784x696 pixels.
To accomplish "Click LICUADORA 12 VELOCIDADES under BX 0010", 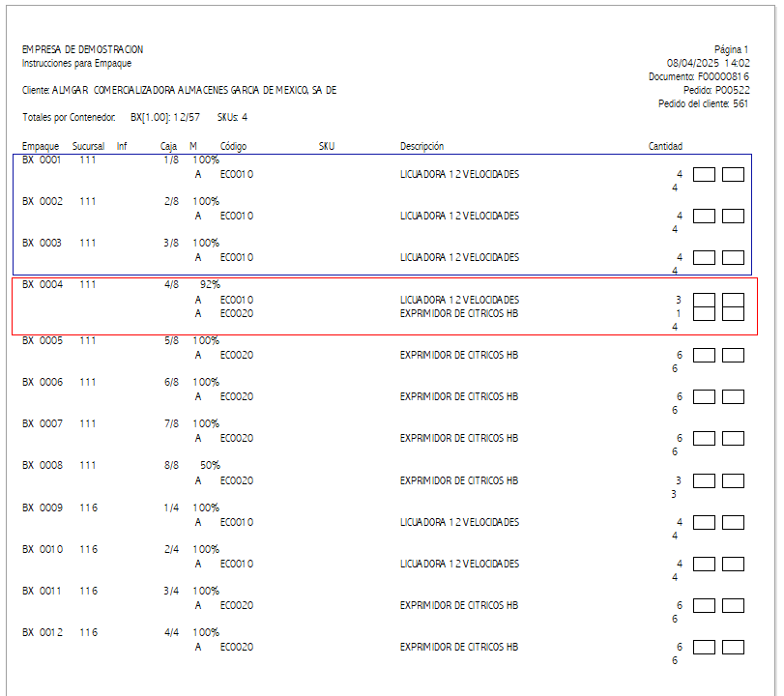I will tap(459, 564).
